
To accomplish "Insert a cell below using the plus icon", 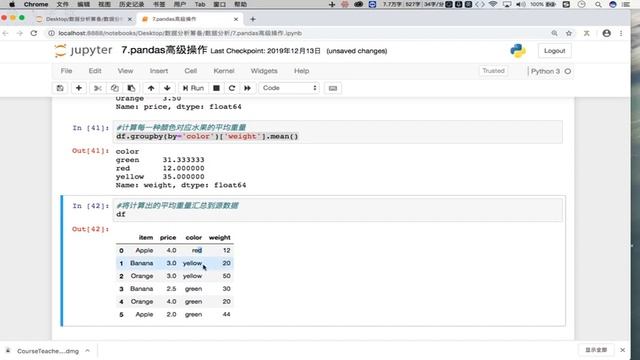I will click(x=79, y=88).
